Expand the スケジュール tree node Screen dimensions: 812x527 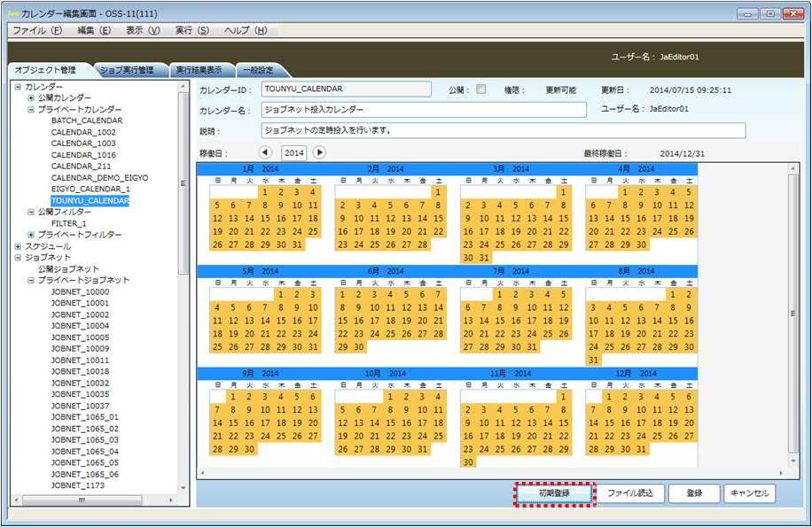(18, 246)
